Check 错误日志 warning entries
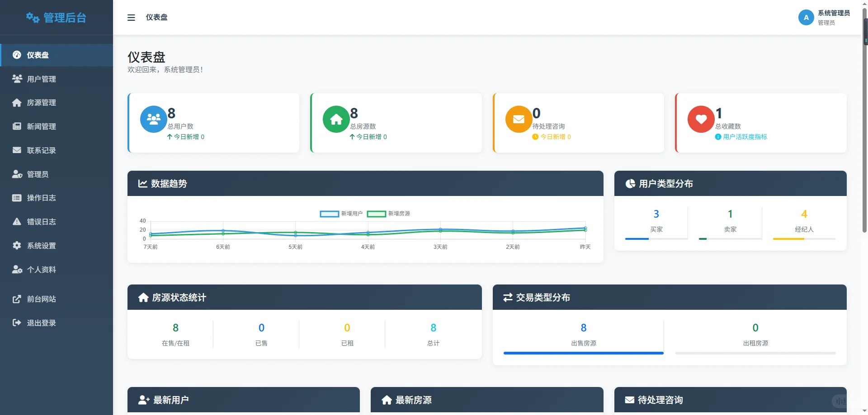 coord(41,222)
